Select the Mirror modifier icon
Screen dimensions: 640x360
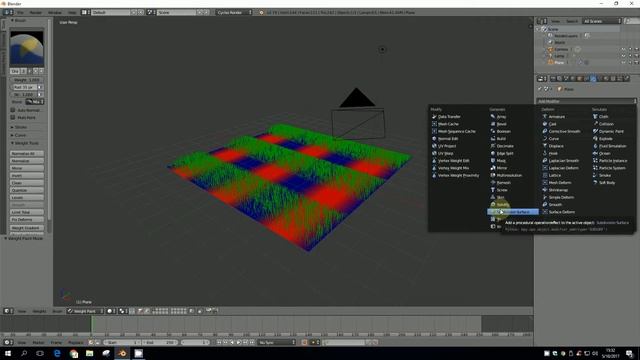493,168
